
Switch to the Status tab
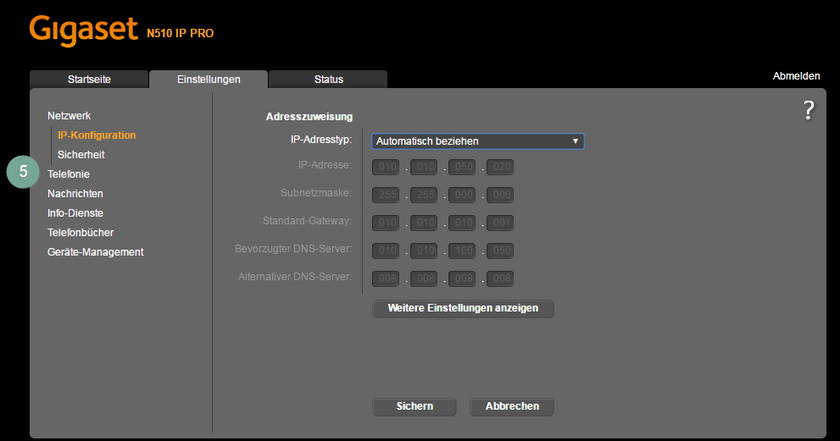(328, 79)
